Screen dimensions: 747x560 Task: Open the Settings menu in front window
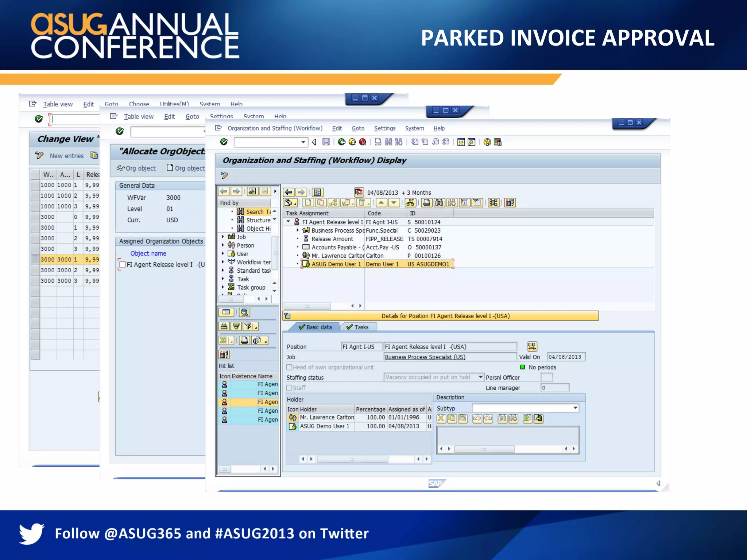[385, 128]
